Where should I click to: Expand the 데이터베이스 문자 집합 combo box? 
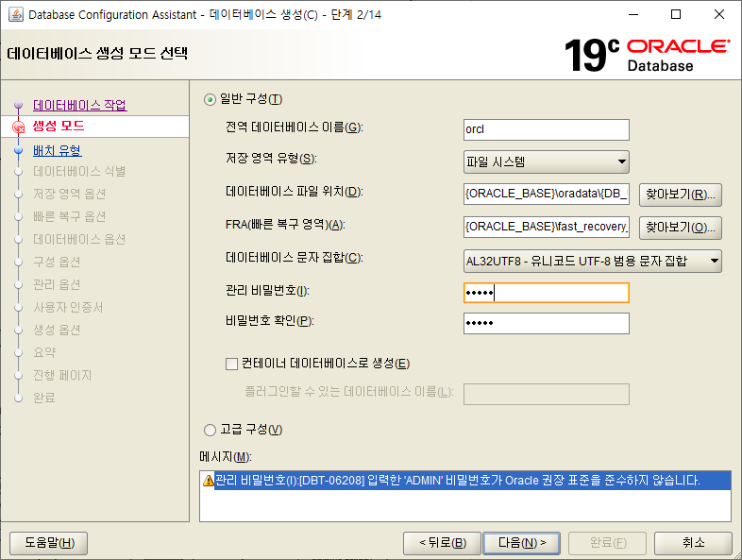[x=593, y=262]
